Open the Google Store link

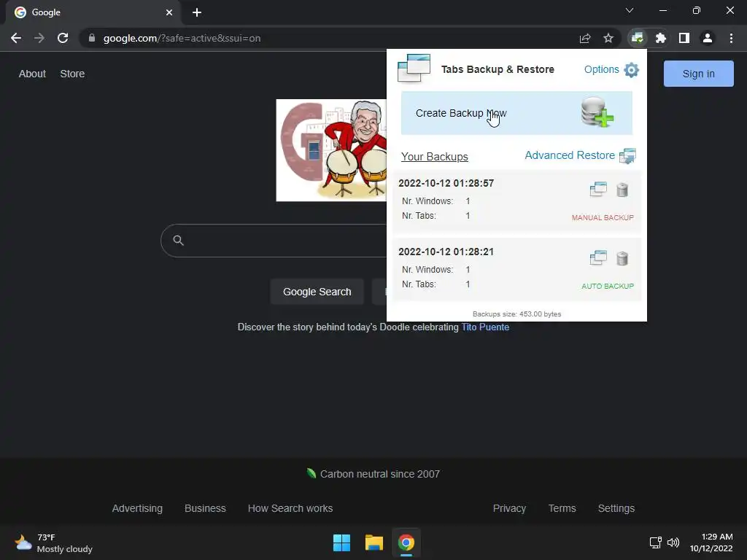click(72, 74)
